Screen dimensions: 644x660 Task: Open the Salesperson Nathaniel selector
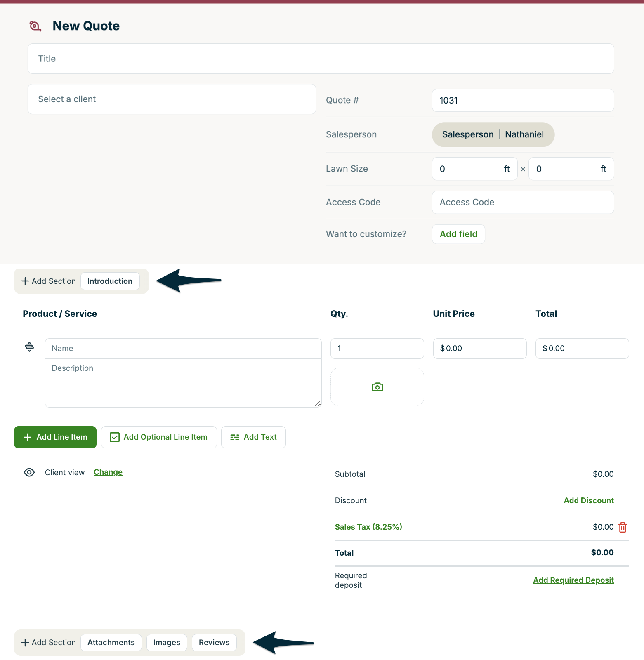(493, 134)
